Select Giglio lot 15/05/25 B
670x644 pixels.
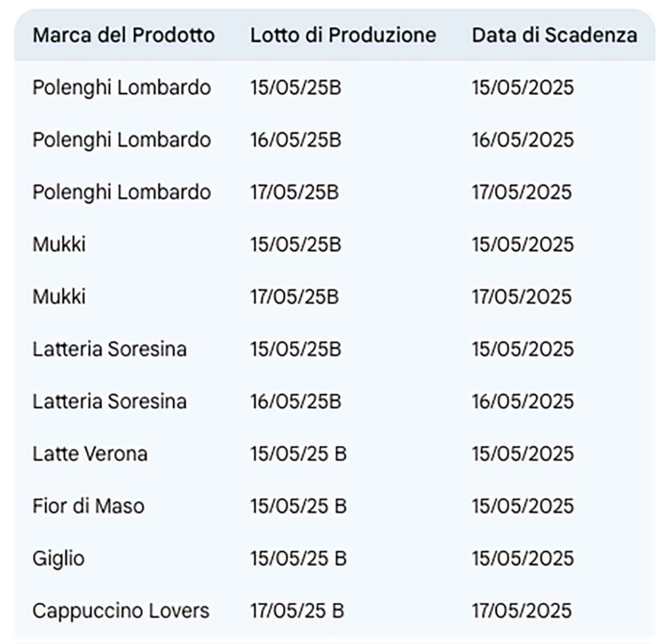[x=298, y=559]
